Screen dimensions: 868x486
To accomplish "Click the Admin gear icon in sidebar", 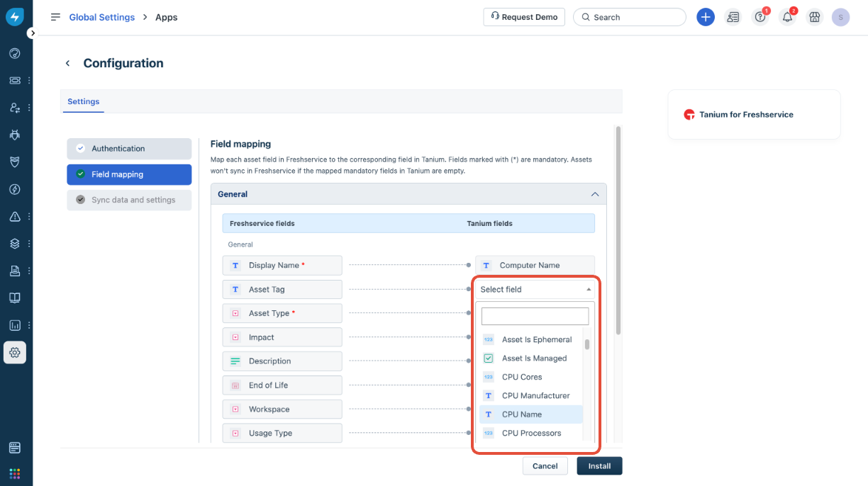I will 15,352.
